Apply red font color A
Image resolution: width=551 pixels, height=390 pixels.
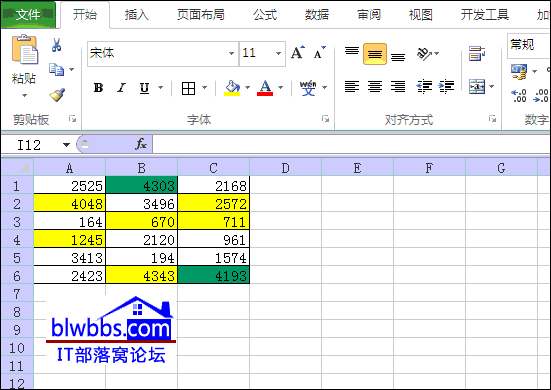(x=265, y=87)
